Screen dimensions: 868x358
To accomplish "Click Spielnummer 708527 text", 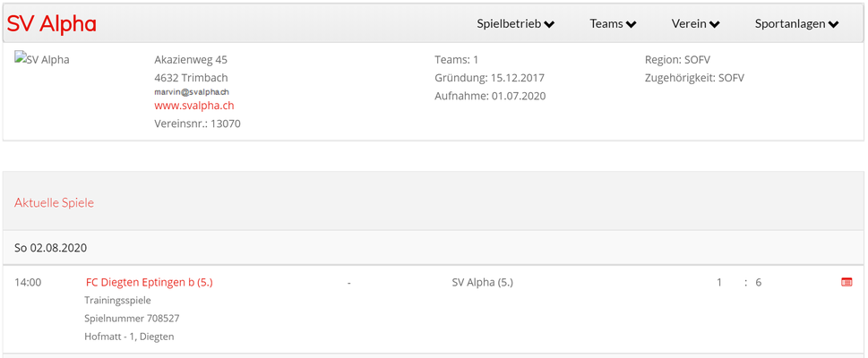I will 132,318.
